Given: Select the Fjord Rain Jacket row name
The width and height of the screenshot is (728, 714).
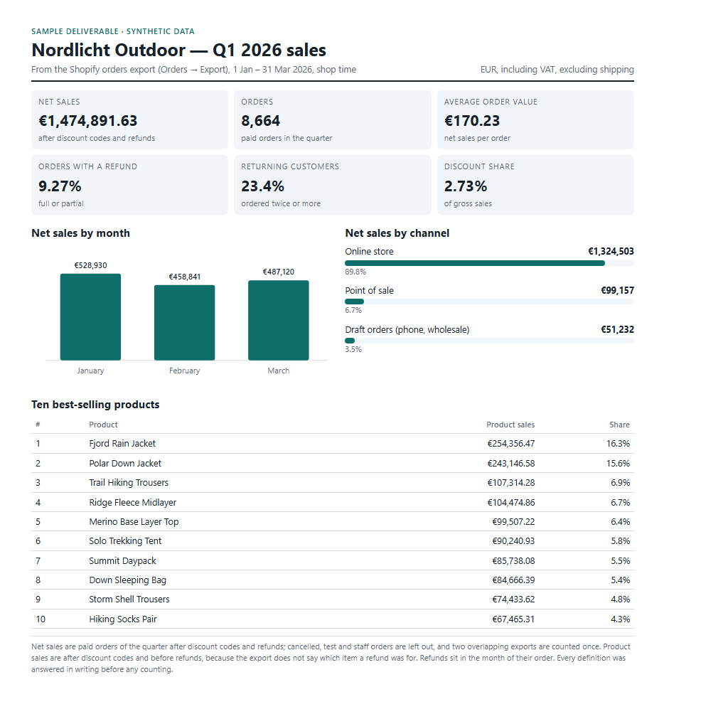Looking at the screenshot, I should (x=122, y=444).
